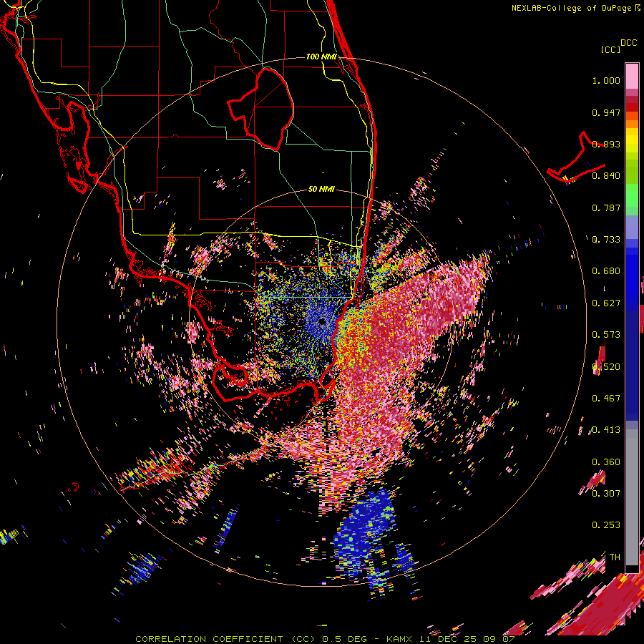The image size is (644, 644).
Task: Click the DCC label above color scale
Action: [629, 43]
